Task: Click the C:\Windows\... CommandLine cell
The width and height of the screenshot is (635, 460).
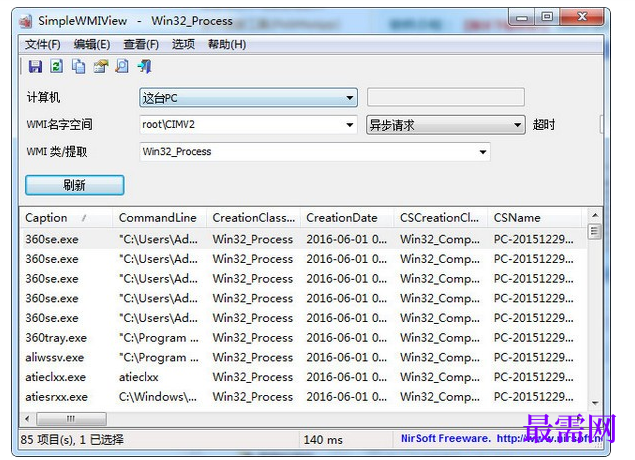Action: coord(158,397)
